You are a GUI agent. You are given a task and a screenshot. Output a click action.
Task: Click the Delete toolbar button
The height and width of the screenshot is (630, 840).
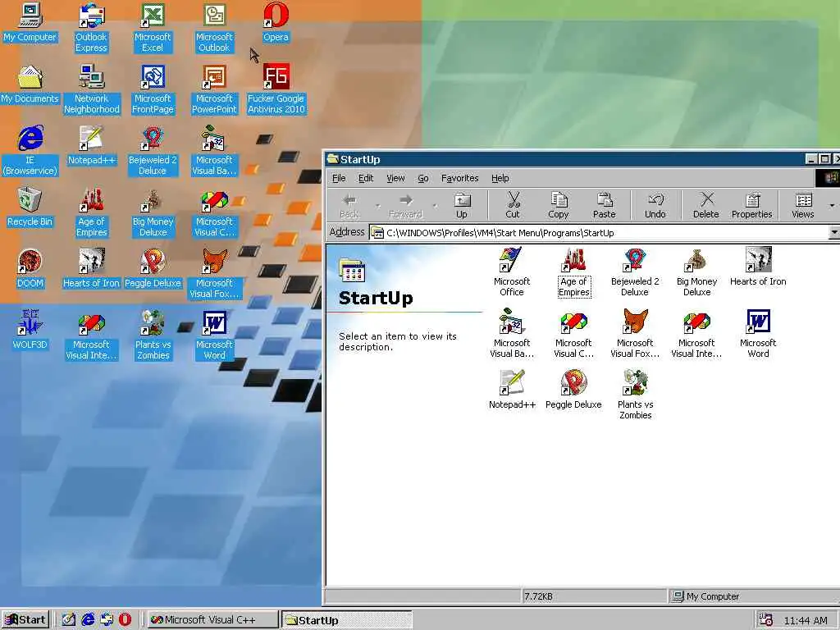(706, 206)
